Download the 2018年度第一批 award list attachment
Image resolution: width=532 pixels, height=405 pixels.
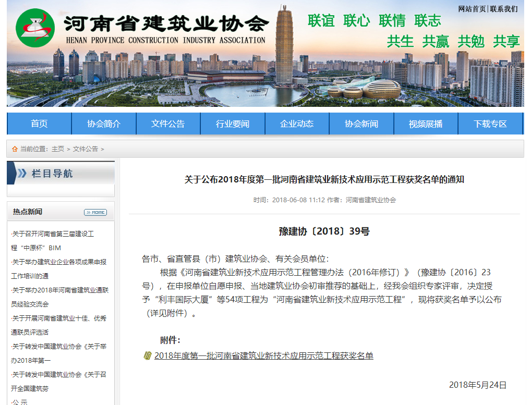[x=264, y=356]
